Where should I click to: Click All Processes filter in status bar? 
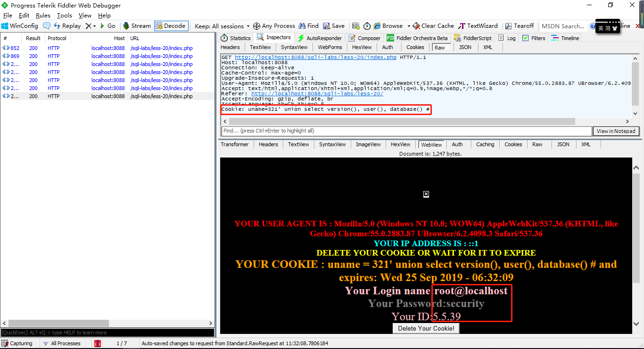coord(61,343)
